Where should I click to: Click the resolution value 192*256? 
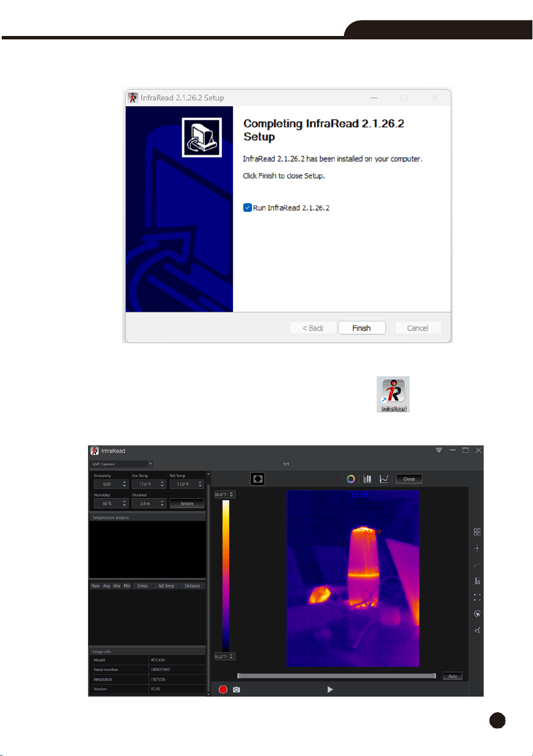click(158, 679)
